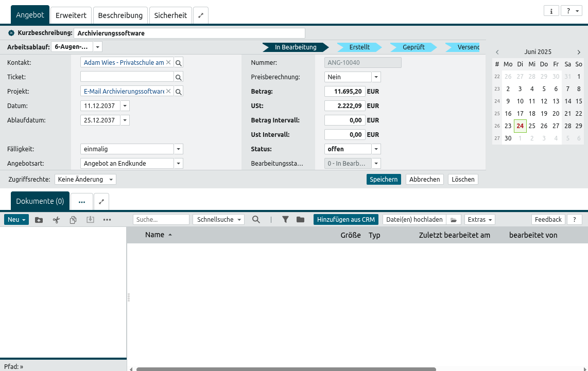Open the Datum date picker dropdown
This screenshot has width=588, height=371.
[x=125, y=106]
